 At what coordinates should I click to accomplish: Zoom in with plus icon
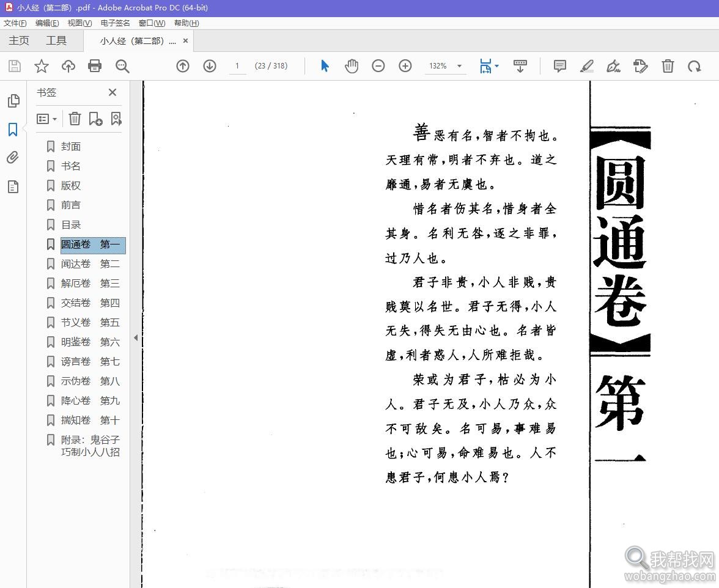pos(405,66)
